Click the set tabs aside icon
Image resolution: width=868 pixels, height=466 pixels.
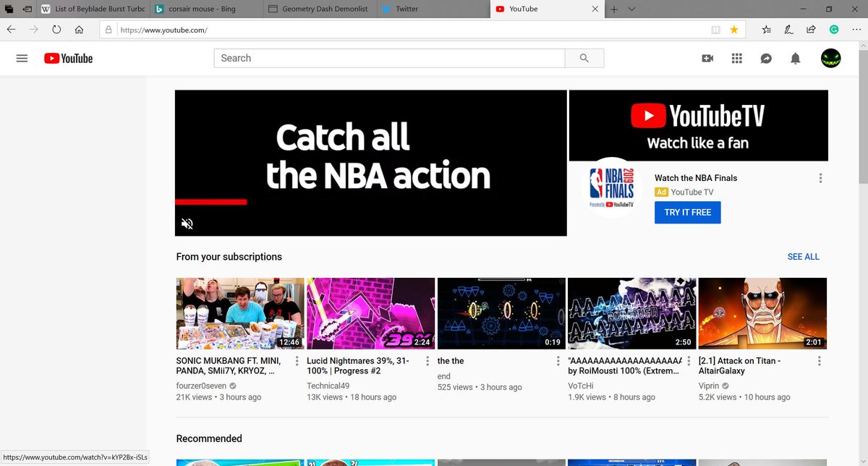click(28, 9)
